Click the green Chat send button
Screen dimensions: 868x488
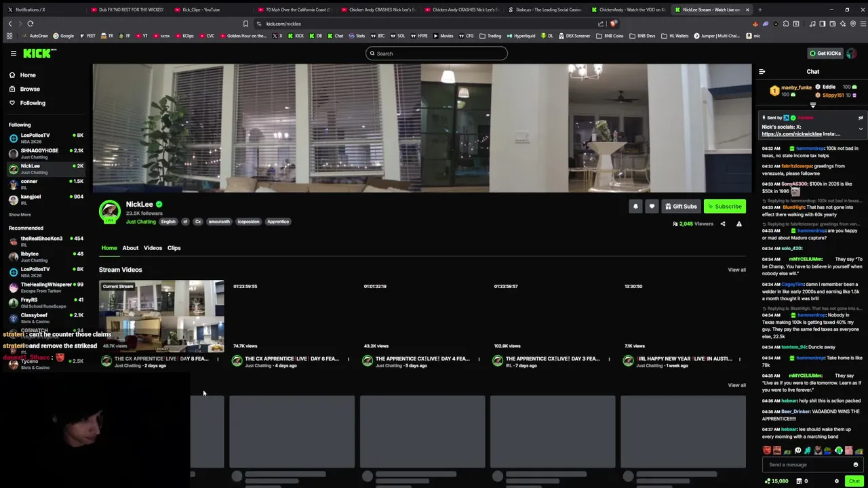pos(854,481)
